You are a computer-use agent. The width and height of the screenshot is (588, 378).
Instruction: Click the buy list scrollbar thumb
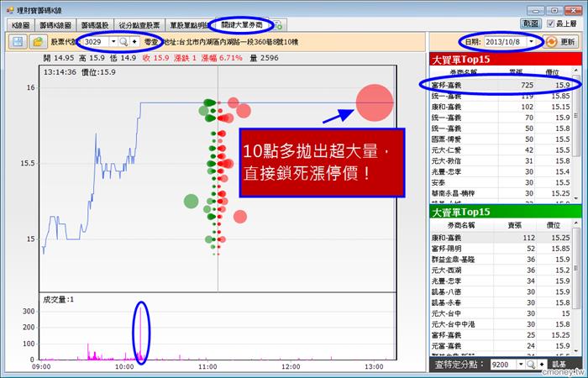tap(576, 116)
